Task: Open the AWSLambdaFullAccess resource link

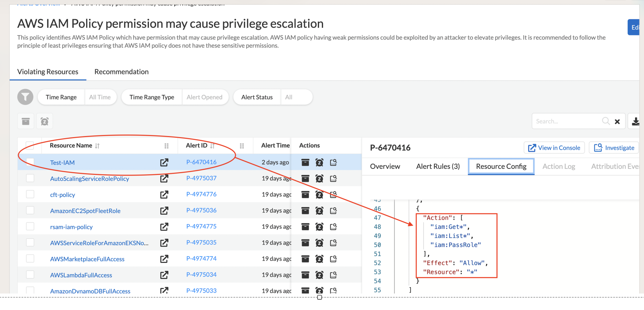Action: pyautogui.click(x=81, y=275)
